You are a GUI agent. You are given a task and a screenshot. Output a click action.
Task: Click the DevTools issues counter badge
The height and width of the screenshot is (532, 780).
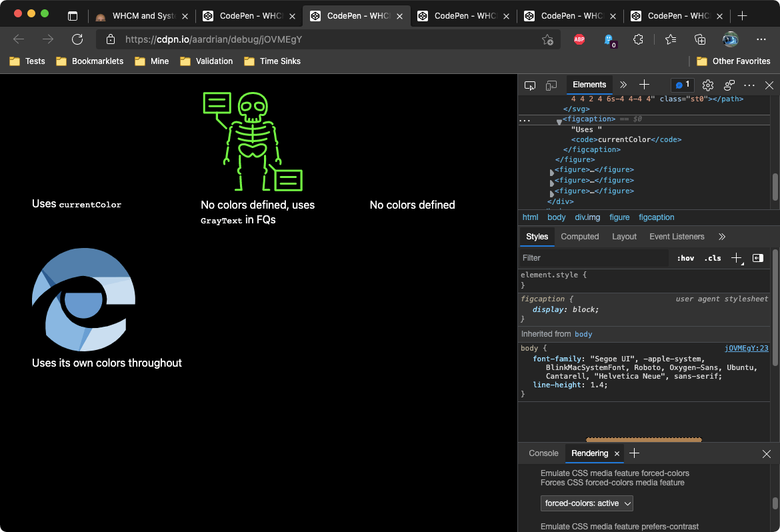click(683, 85)
